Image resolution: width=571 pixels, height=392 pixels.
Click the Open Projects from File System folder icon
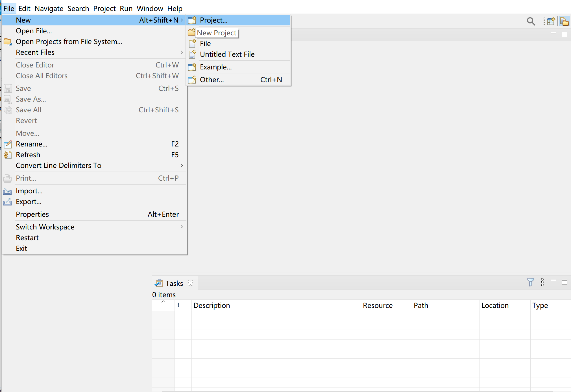8,42
